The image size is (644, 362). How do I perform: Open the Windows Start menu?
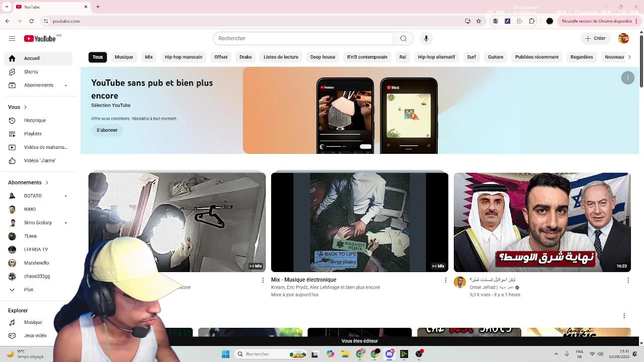[x=225, y=354]
